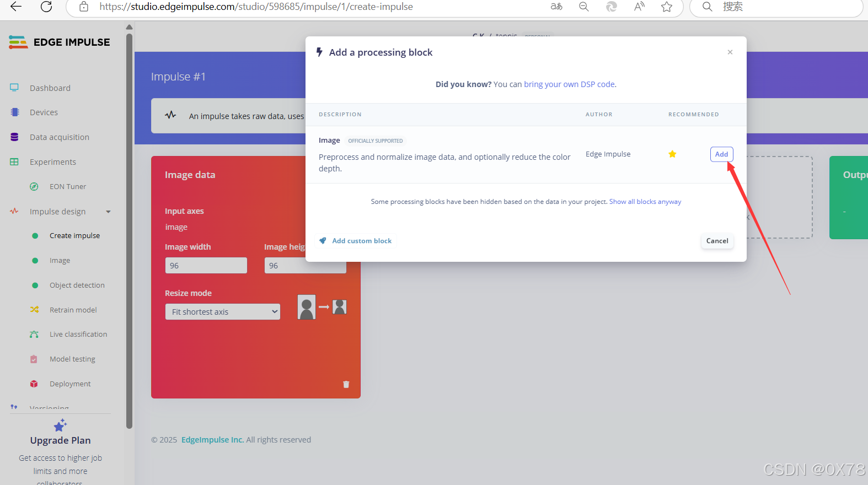Add the Image processing block
This screenshot has width=868, height=485.
point(721,154)
